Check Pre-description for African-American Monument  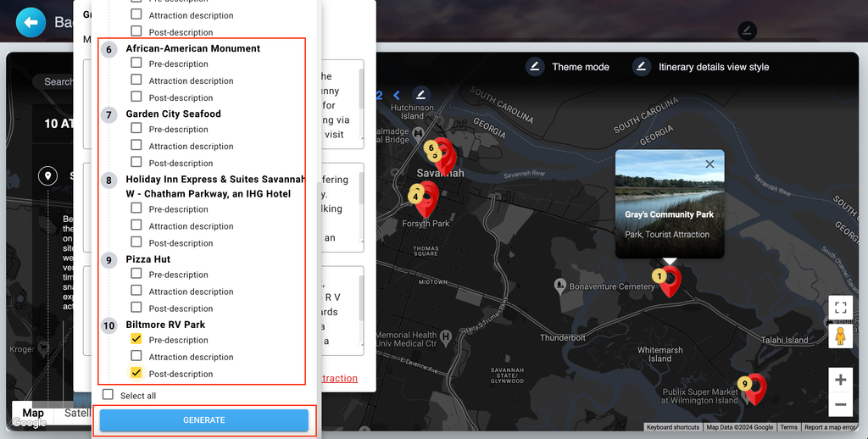136,63
